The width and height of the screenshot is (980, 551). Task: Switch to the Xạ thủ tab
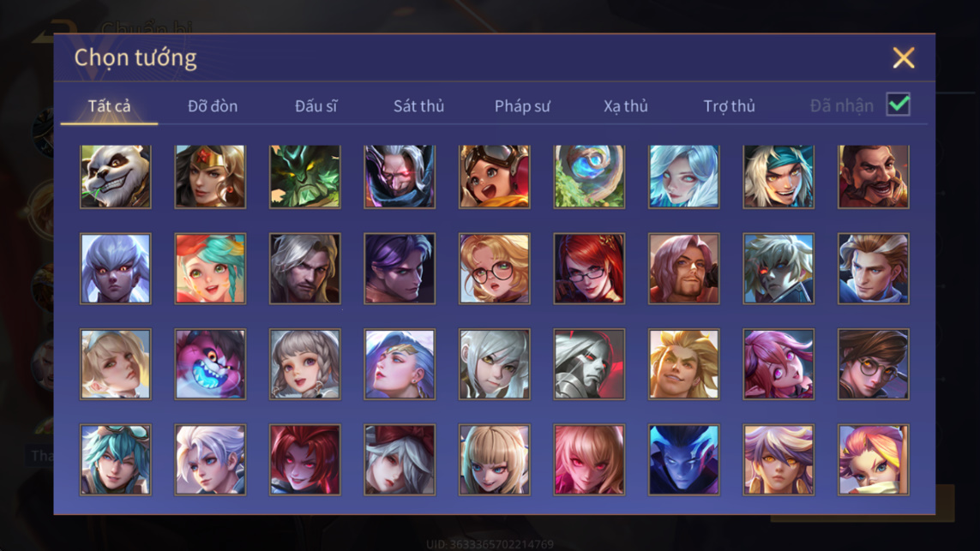tap(626, 106)
